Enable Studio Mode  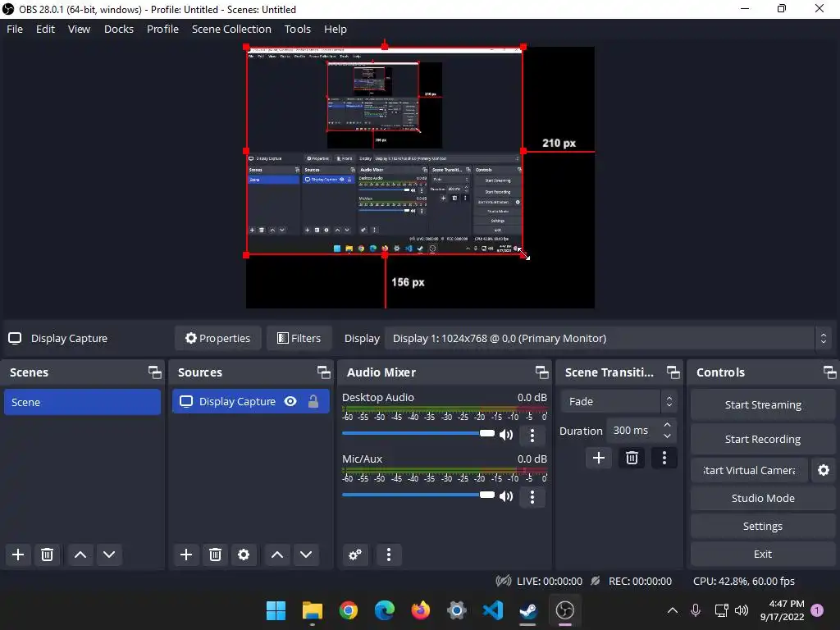tap(763, 498)
